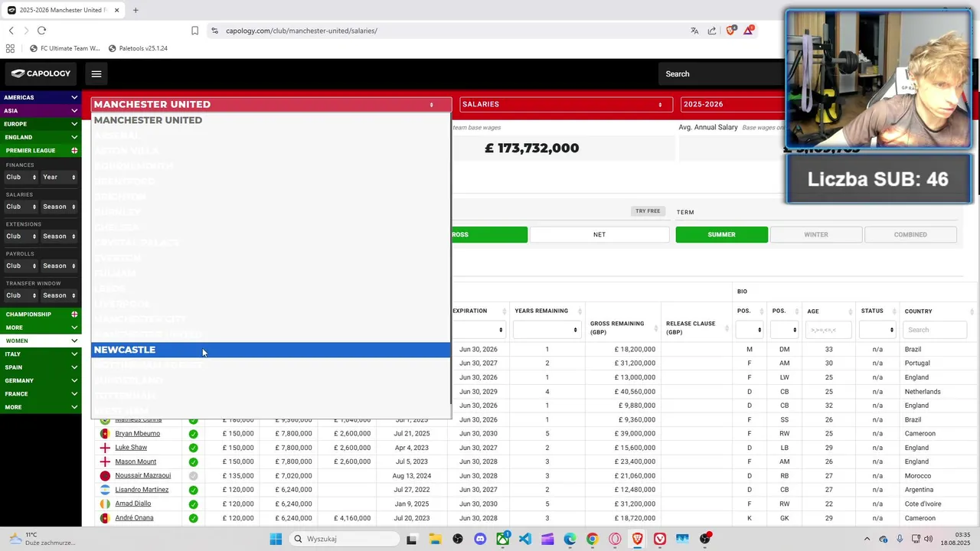Open site info icon in address bar
Screen dimensions: 980x551
pos(214,31)
